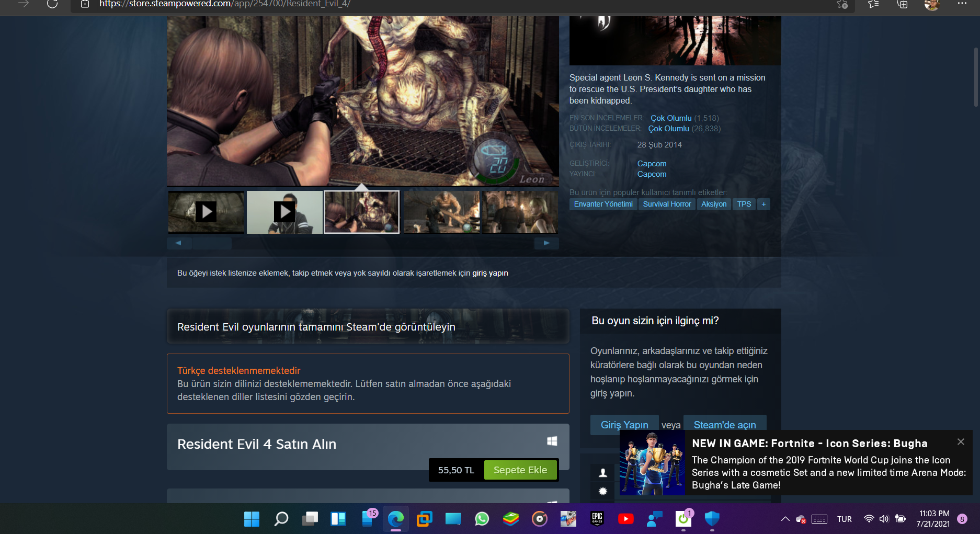Open Epic Games Launcher from the taskbar
Viewport: 980px width, 534px height.
pyautogui.click(x=597, y=519)
